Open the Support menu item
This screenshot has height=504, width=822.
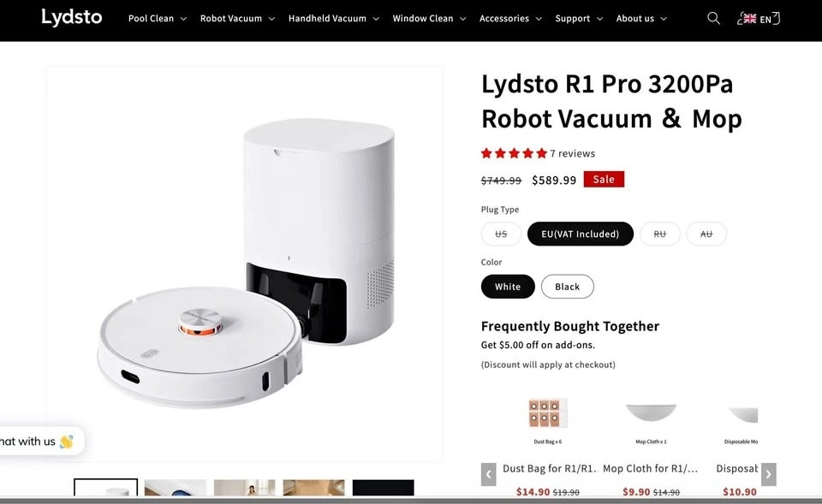coord(579,18)
